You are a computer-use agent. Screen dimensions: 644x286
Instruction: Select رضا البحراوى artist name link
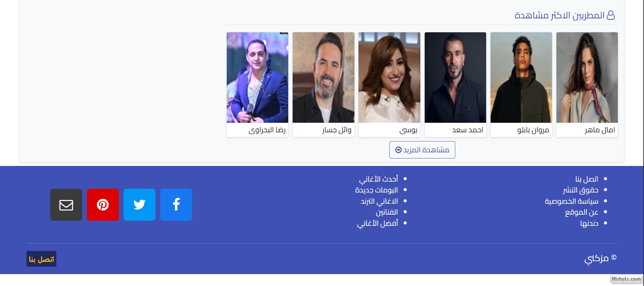point(267,130)
